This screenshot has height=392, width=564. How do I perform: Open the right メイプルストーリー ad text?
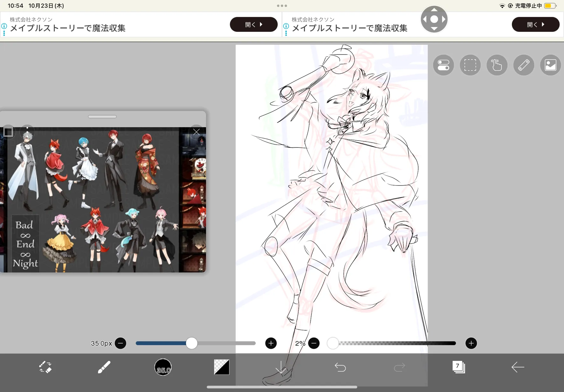pos(350,28)
